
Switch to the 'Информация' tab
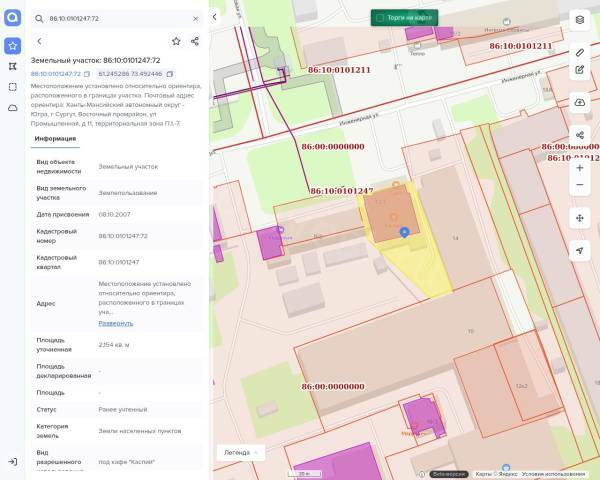pos(55,139)
